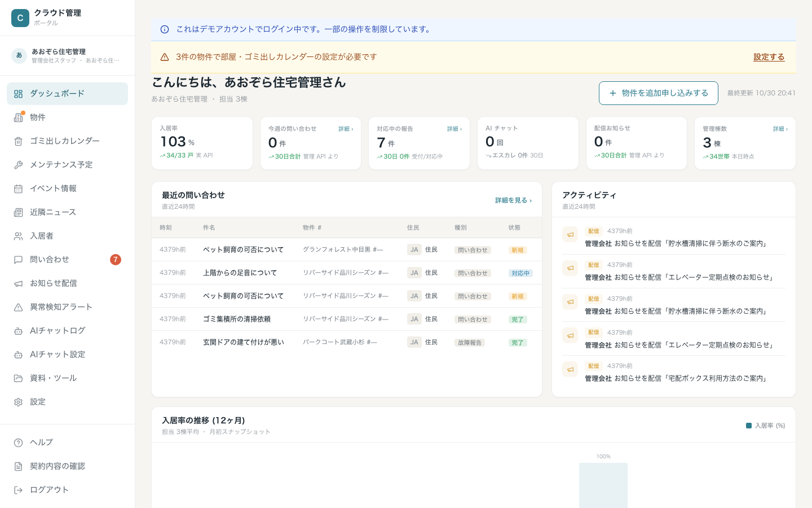Click the megaphone icon beside 宅配ボックス利用方法 activity
Image resolution: width=812 pixels, height=508 pixels.
pyautogui.click(x=570, y=369)
